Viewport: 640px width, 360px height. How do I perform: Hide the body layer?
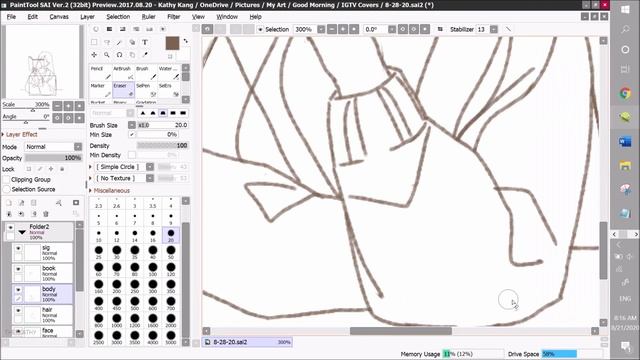click(18, 290)
